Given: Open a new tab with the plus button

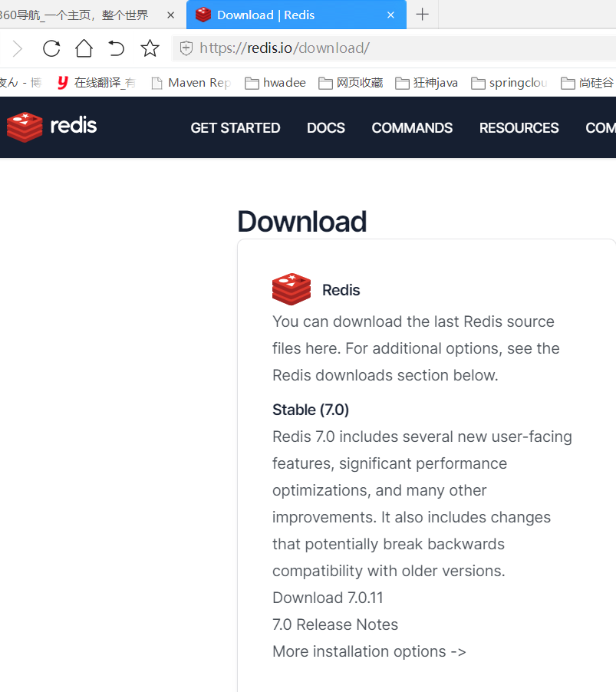Looking at the screenshot, I should [422, 15].
